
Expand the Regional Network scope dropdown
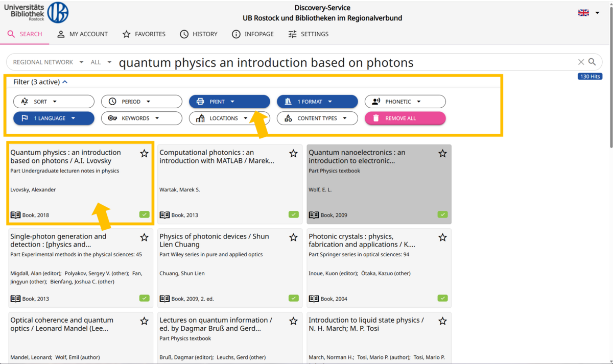pyautogui.click(x=48, y=62)
